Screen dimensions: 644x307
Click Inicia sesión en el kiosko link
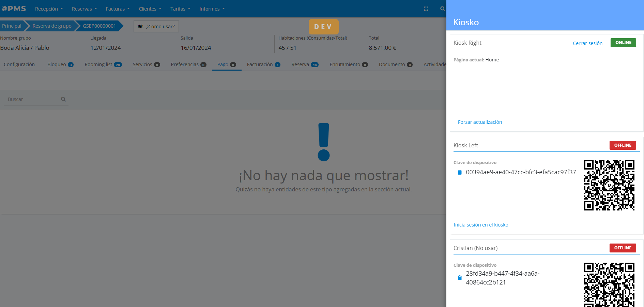pos(481,225)
